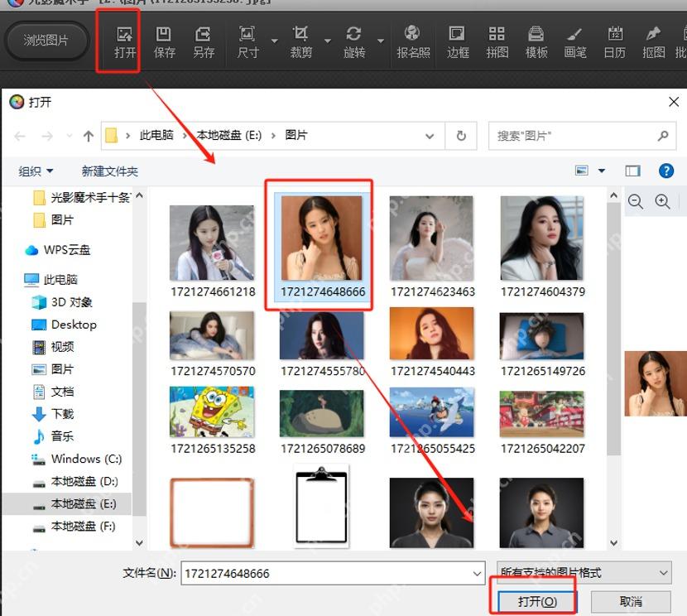Click the refresh button beside address bar
Image resolution: width=687 pixels, height=616 pixels.
tap(461, 136)
